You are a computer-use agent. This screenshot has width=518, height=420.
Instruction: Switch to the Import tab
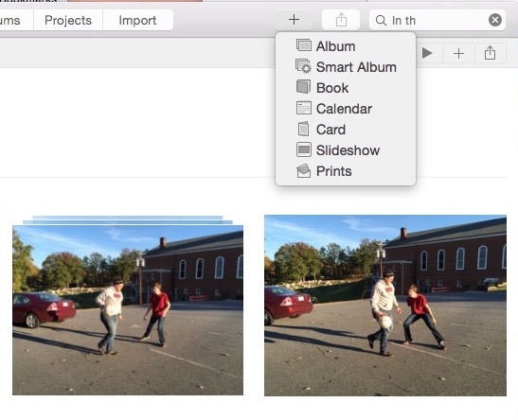coord(137,20)
